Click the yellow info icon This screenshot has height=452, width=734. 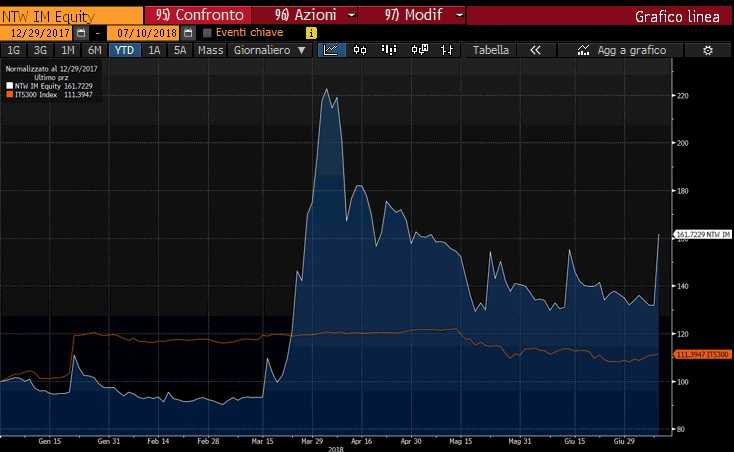pos(311,33)
